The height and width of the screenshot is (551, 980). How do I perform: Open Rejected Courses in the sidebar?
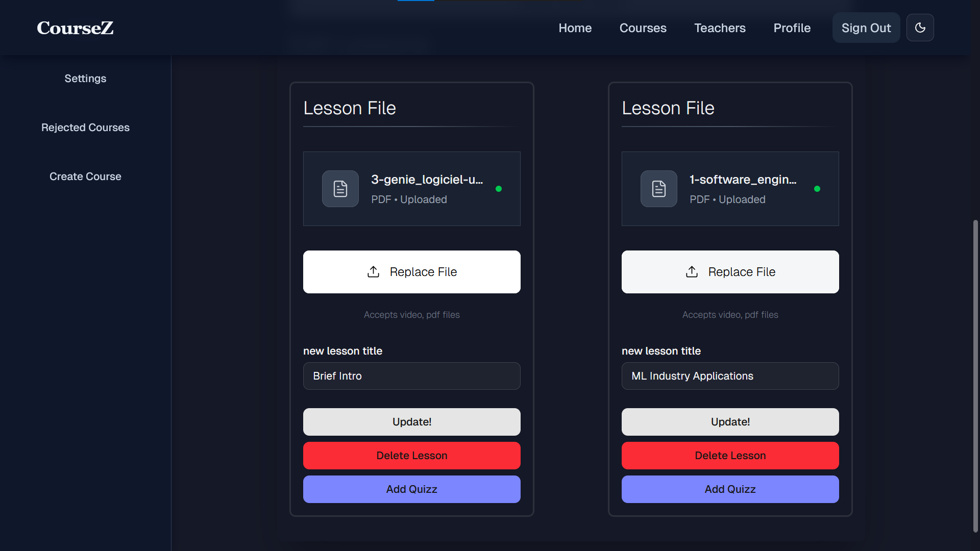pos(85,128)
